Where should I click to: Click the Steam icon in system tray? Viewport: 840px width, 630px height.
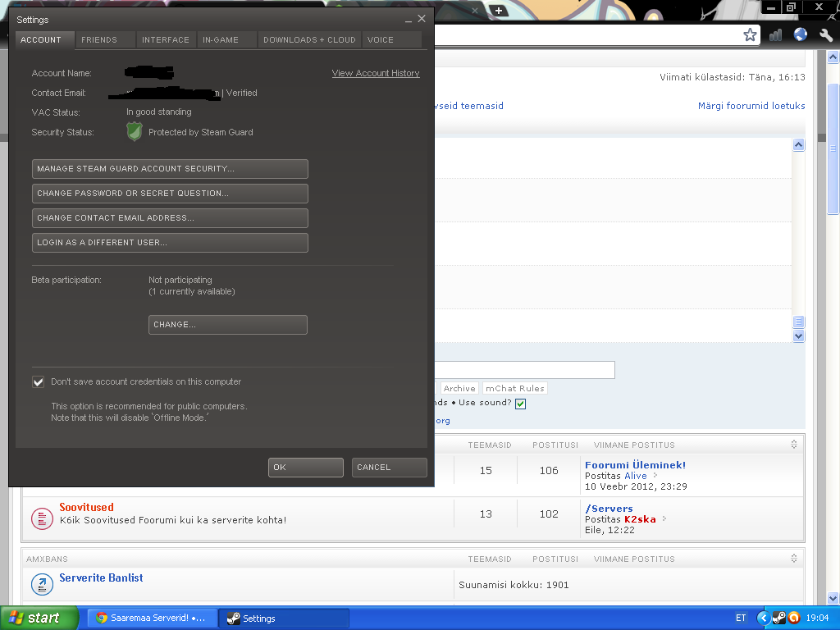click(779, 618)
